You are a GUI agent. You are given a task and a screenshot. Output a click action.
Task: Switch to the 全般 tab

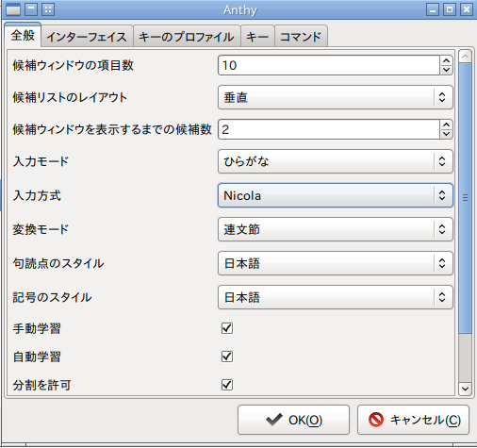click(23, 35)
